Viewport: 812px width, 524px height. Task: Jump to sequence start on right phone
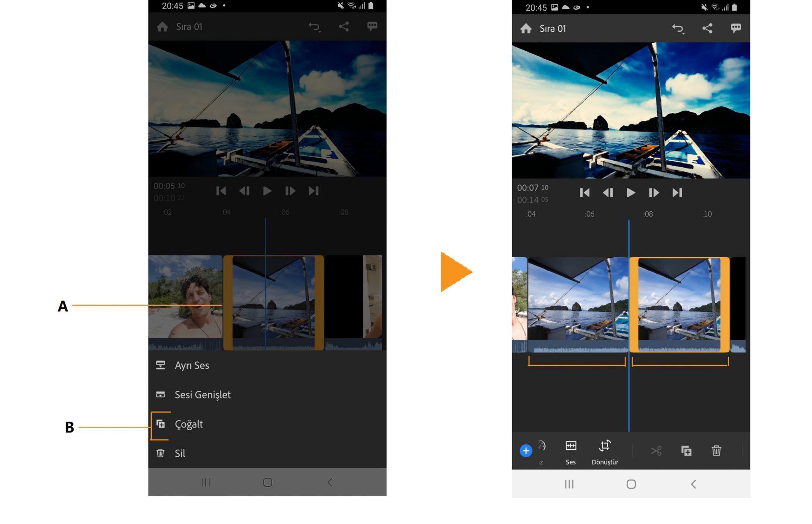click(x=584, y=193)
